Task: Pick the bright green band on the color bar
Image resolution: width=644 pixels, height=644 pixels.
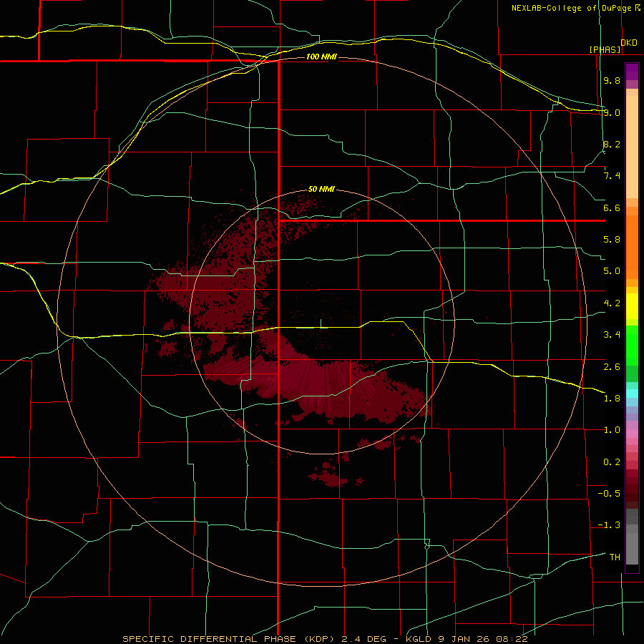Action: (632, 345)
